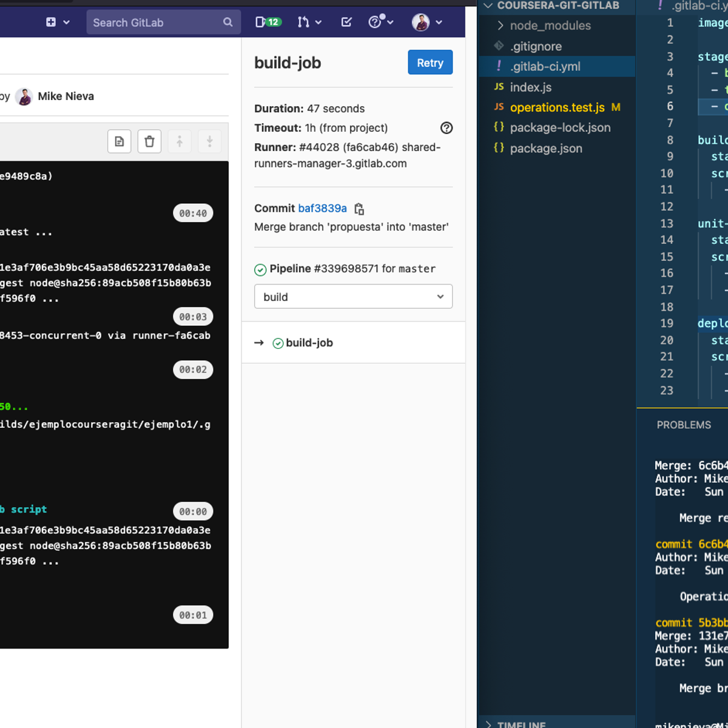Switch to the PROBLEMS panel tab

click(x=684, y=425)
